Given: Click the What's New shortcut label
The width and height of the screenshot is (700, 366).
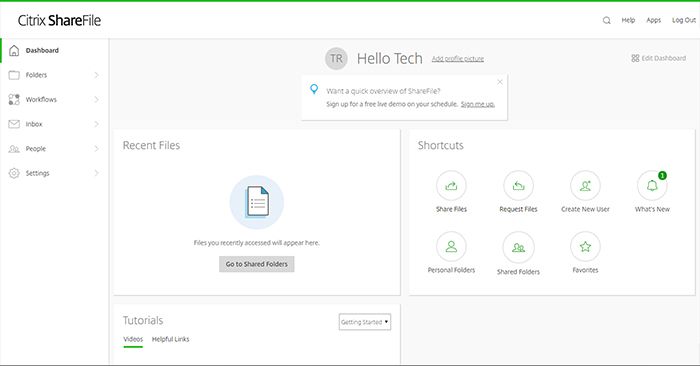Looking at the screenshot, I should click(652, 209).
